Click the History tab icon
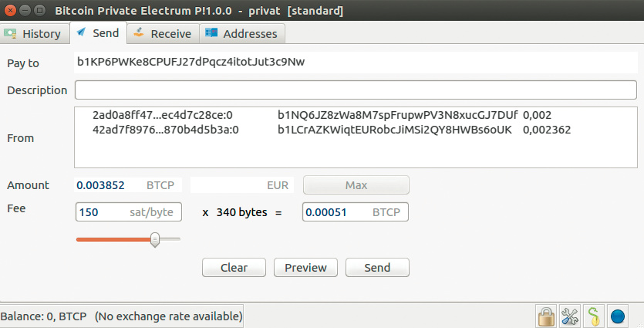Viewport: 644px width, 328px height. pyautogui.click(x=12, y=34)
